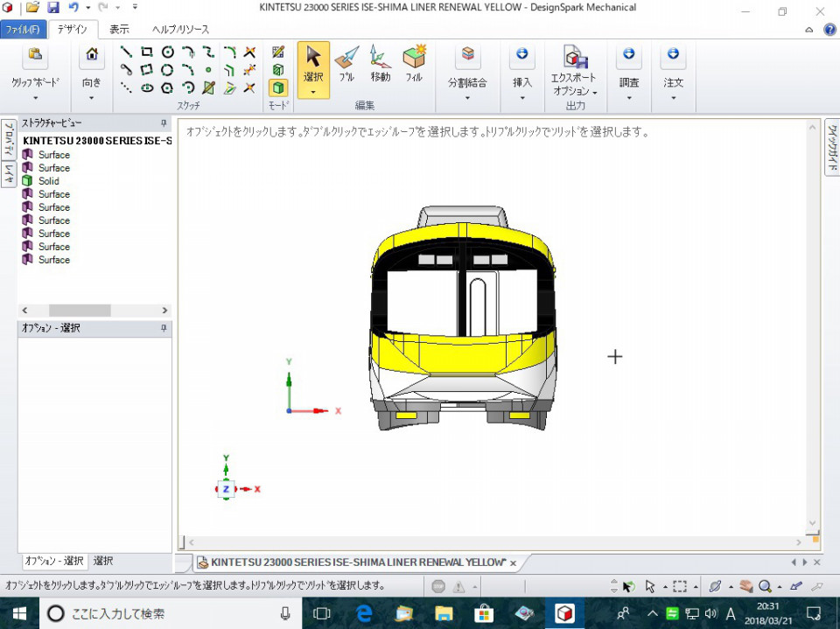Go to previous view with blue arrow
Screen dimensions: 840x629
(796, 586)
